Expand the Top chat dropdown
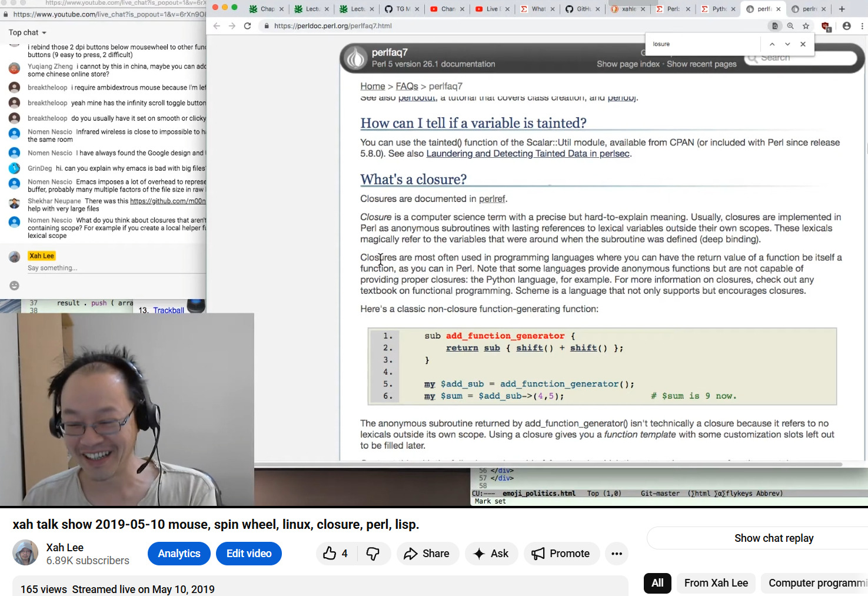Screen dimensions: 868x596 click(28, 32)
